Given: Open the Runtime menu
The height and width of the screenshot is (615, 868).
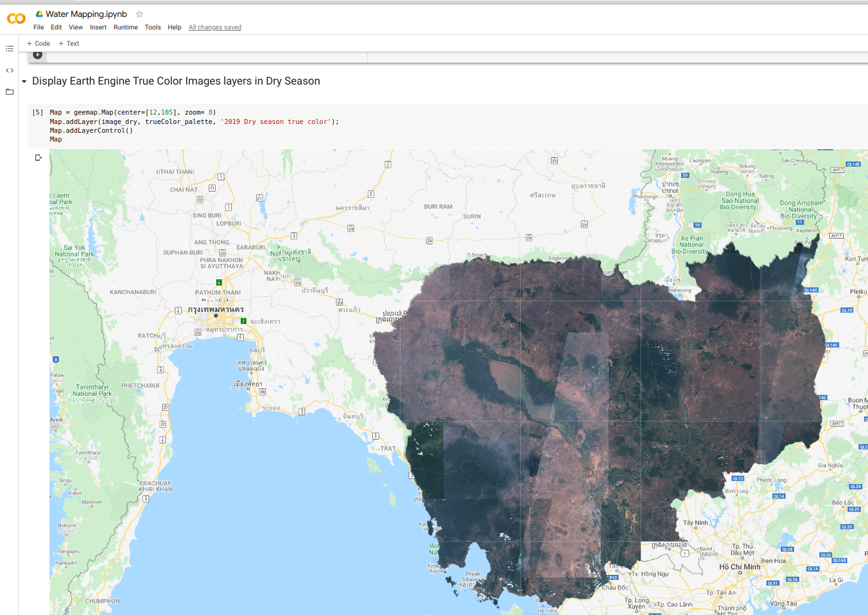Looking at the screenshot, I should point(125,27).
